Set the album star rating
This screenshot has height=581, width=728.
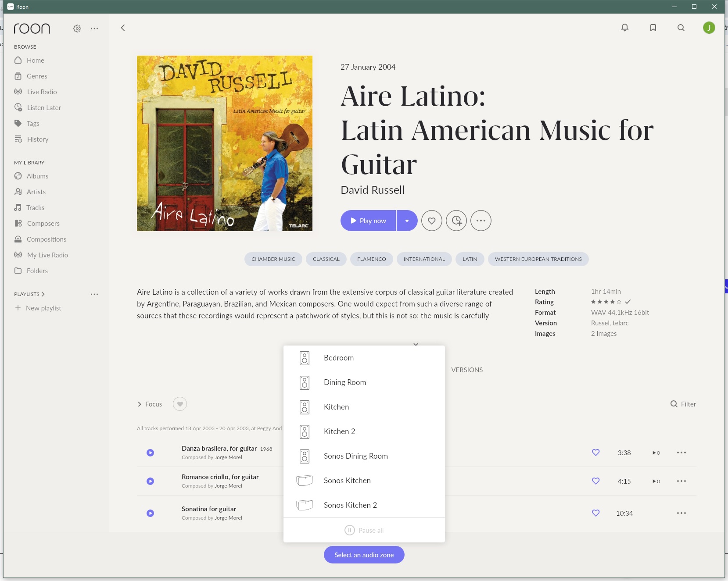pyautogui.click(x=606, y=302)
